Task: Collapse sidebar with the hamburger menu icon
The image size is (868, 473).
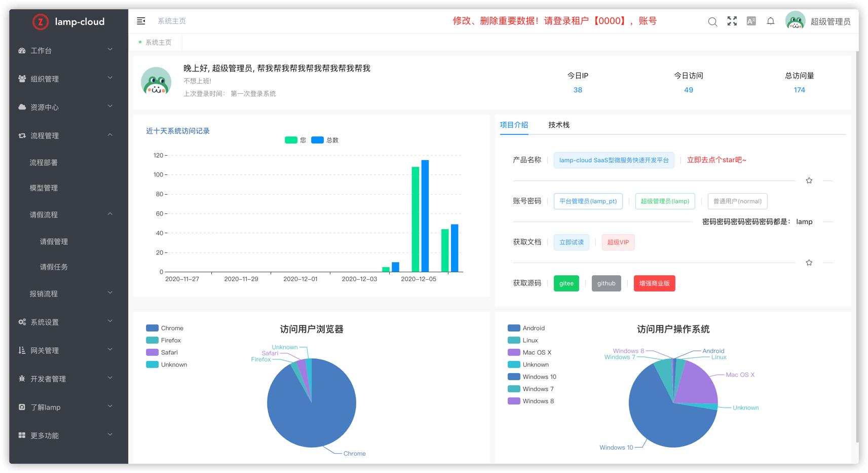Action: (x=141, y=21)
